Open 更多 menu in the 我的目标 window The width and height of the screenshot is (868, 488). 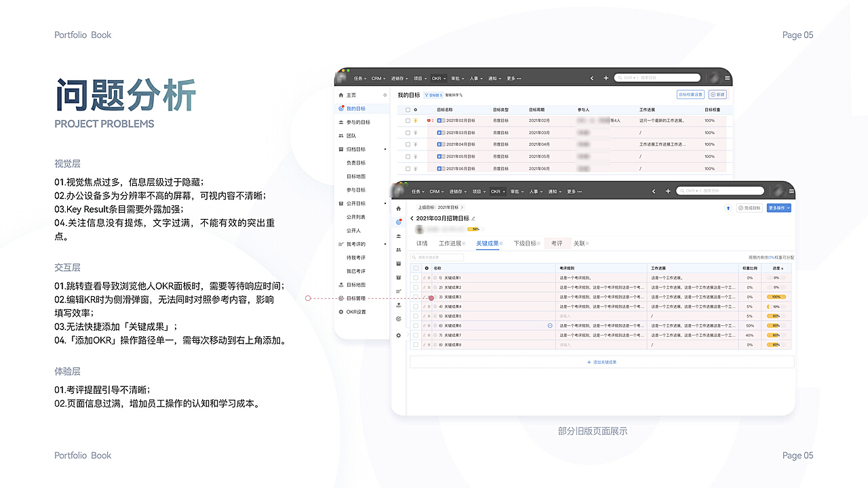(514, 78)
